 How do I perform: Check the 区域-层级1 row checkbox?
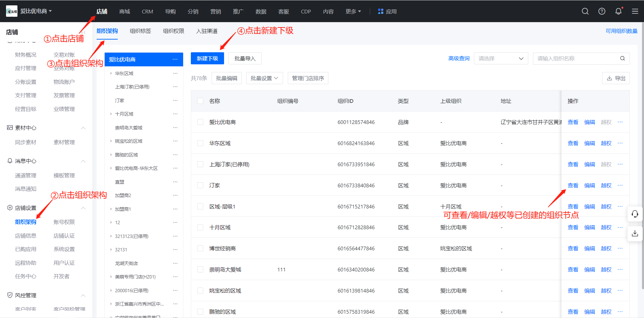200,206
